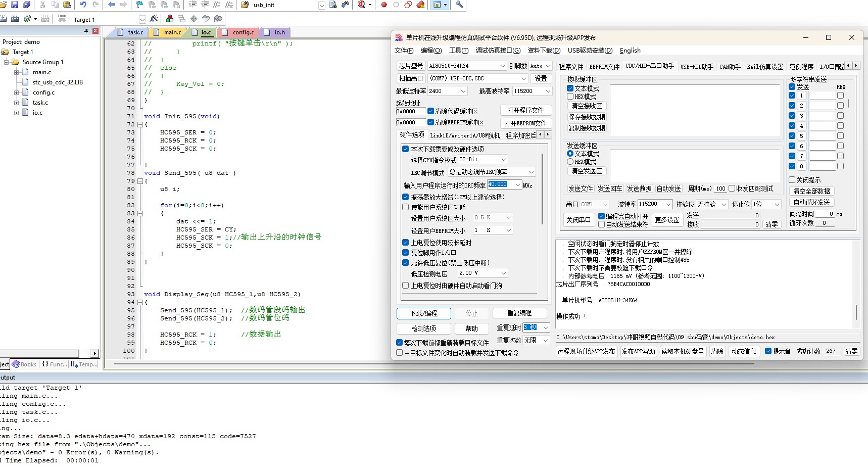Click the Navigate Forwards arrow icon

[123, 5]
